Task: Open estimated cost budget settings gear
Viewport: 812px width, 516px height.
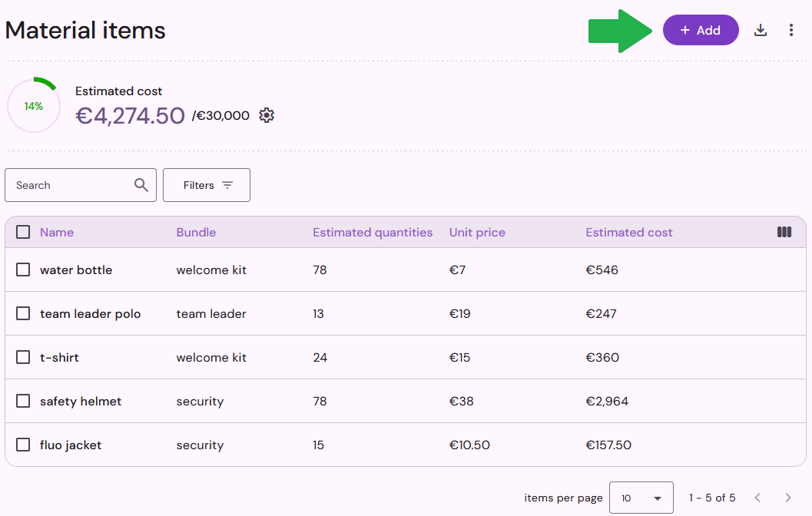Action: coord(267,115)
